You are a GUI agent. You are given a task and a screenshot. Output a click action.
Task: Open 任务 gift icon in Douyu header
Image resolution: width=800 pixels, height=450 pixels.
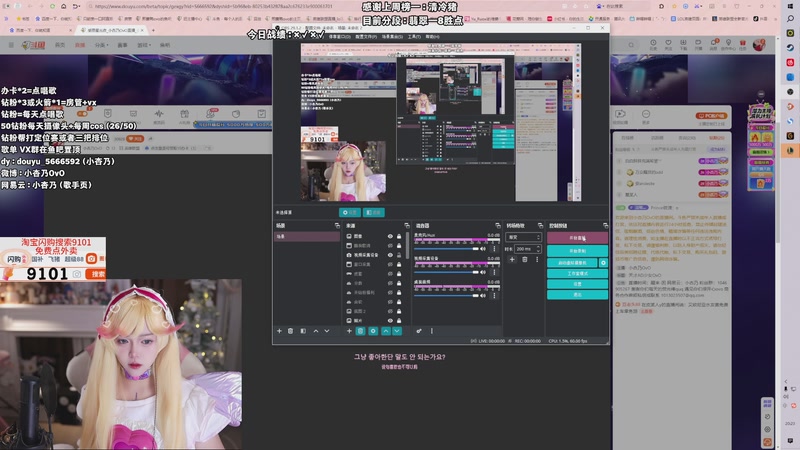point(742,44)
